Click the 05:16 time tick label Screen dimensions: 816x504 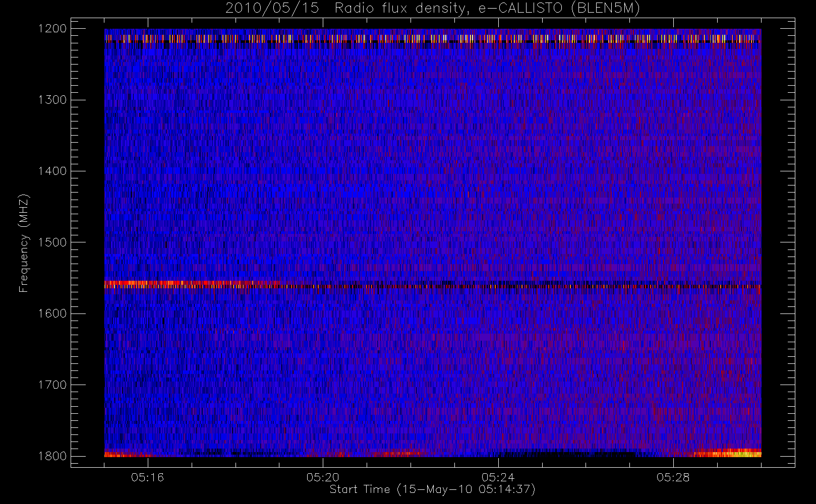(147, 477)
